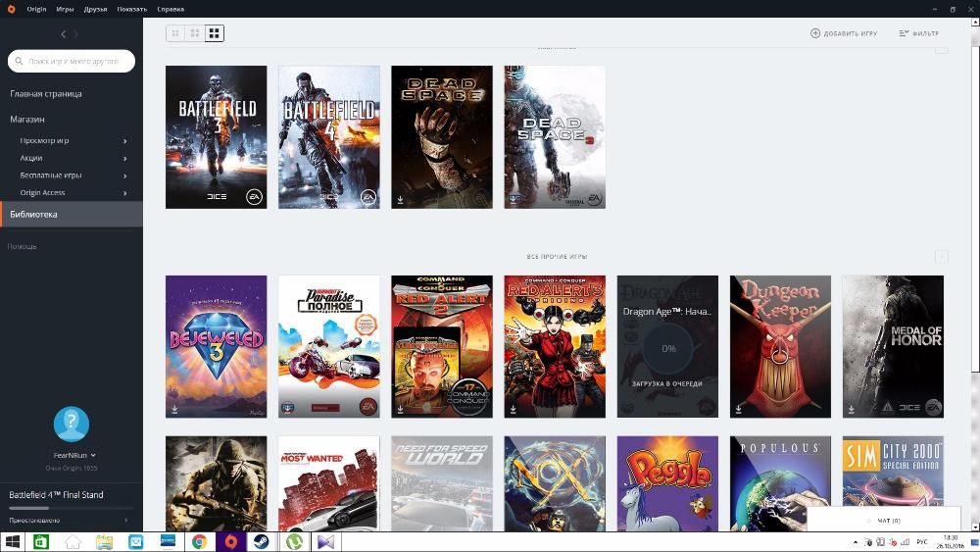Open the ЧАТ (0) chat panel
Screen dimensions: 980x552
pos(884,520)
